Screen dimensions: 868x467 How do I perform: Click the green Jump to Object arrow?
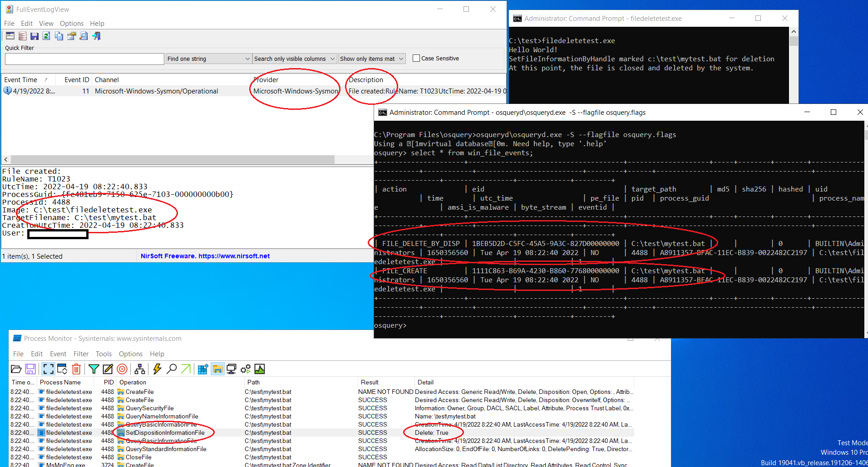click(186, 369)
